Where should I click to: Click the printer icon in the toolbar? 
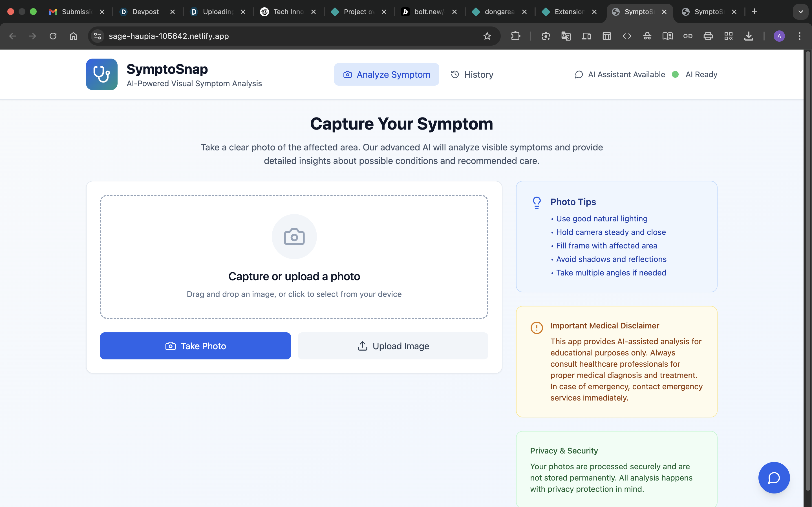pyautogui.click(x=708, y=36)
